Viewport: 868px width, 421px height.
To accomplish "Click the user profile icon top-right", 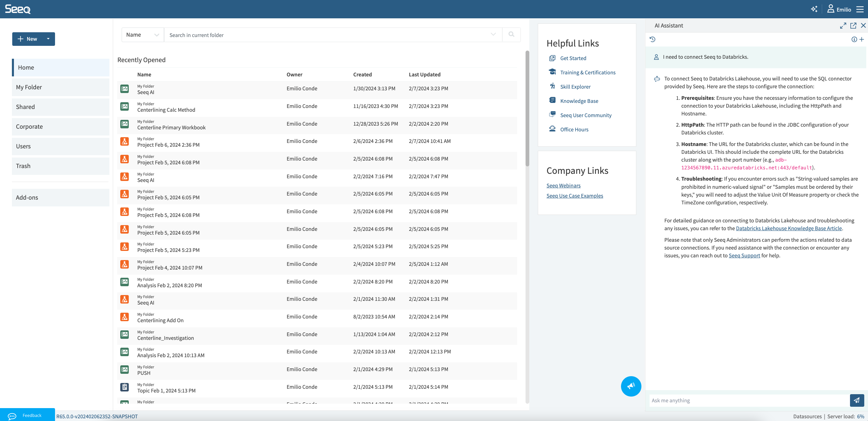I will (831, 9).
